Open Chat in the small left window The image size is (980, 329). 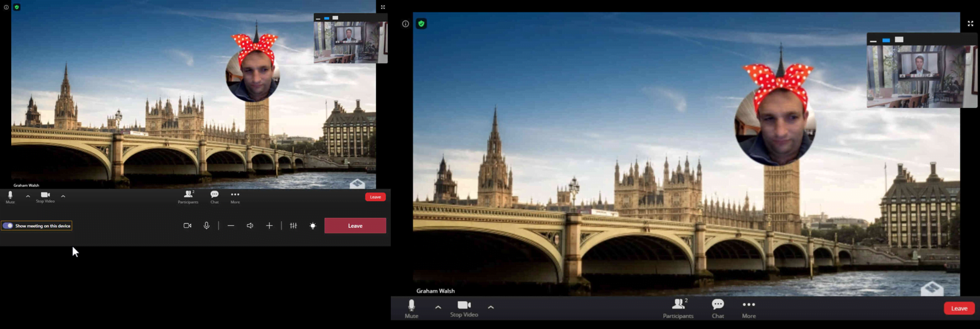pyautogui.click(x=215, y=197)
